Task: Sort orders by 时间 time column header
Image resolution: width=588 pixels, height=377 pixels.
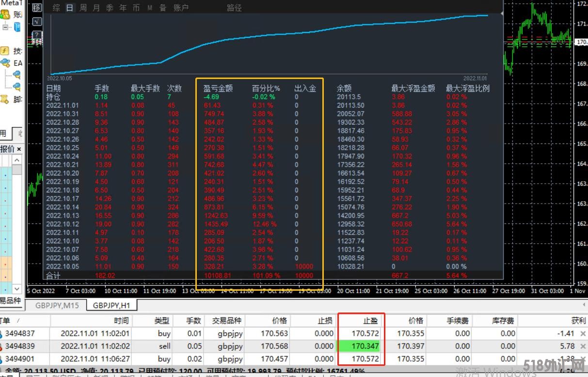Action: tap(121, 320)
